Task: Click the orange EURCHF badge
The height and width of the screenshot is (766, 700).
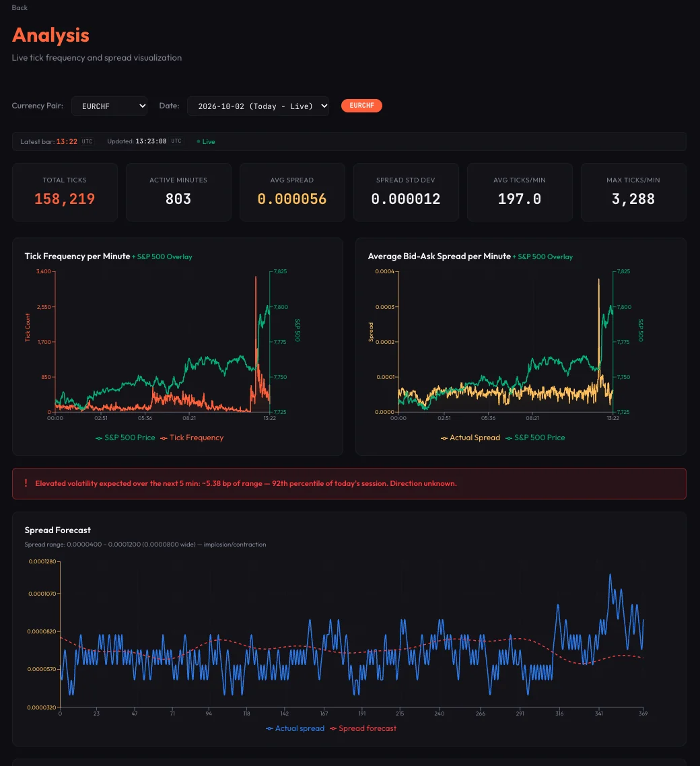Action: click(361, 106)
